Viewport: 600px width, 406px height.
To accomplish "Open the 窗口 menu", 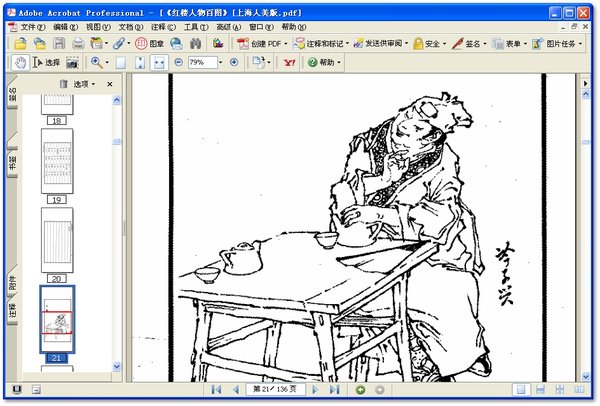I will click(x=261, y=27).
